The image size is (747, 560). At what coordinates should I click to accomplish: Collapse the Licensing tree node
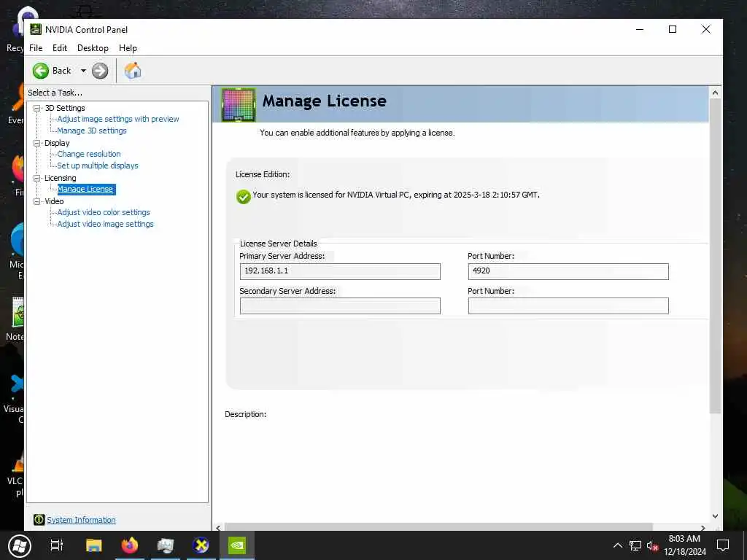[36, 178]
